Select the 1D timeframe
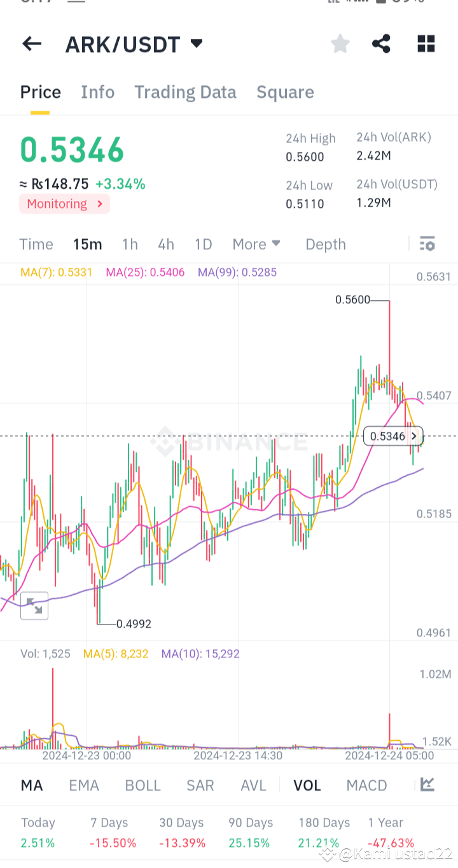 click(203, 244)
